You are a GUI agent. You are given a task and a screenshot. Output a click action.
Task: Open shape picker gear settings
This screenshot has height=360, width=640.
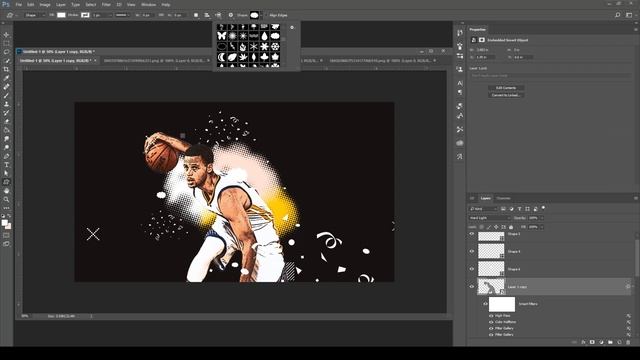(292, 28)
